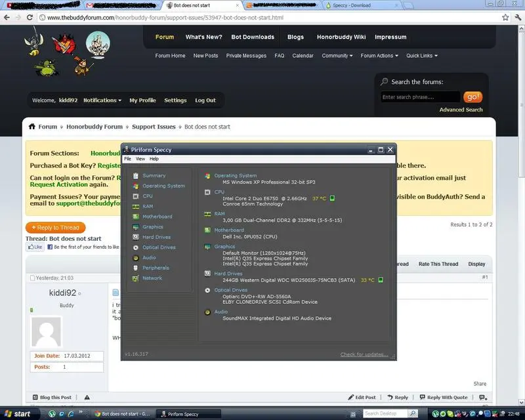Click Search Desktop field in taskbar
Image resolution: width=525 pixels, height=420 pixels.
pyautogui.click(x=385, y=413)
